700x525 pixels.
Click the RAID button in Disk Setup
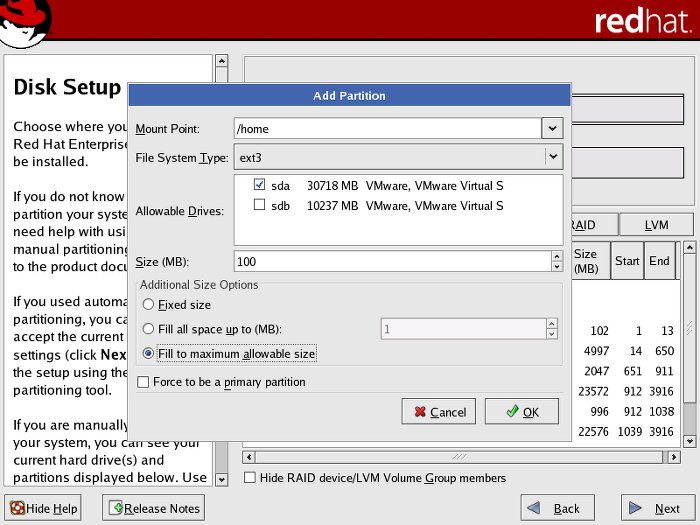(595, 225)
